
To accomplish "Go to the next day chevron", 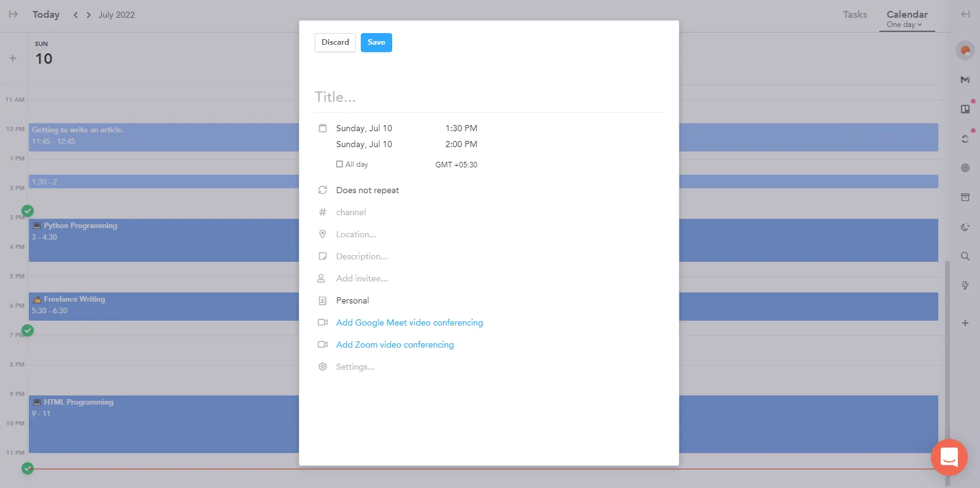I will pos(88,15).
